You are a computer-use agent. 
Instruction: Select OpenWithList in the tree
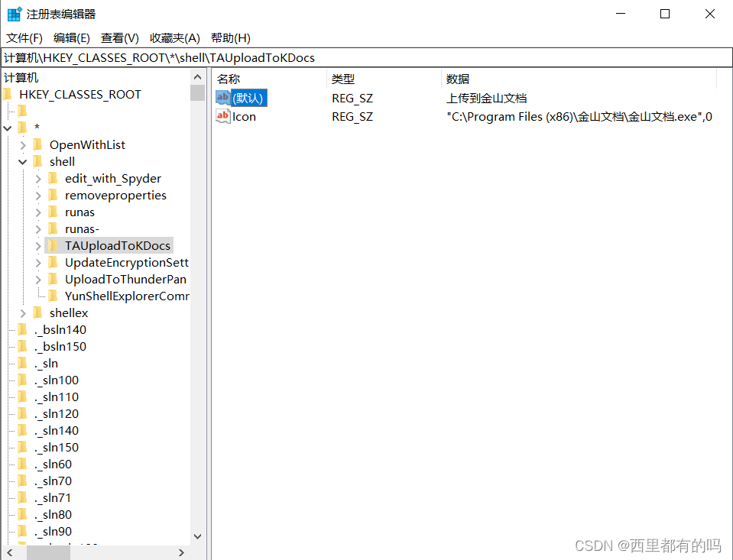coord(87,145)
